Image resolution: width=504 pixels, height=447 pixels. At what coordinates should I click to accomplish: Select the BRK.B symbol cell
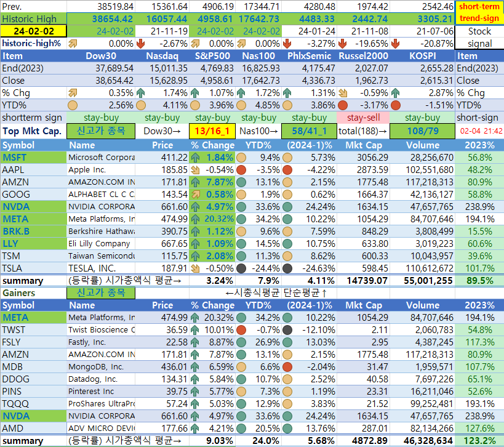pos(33,232)
